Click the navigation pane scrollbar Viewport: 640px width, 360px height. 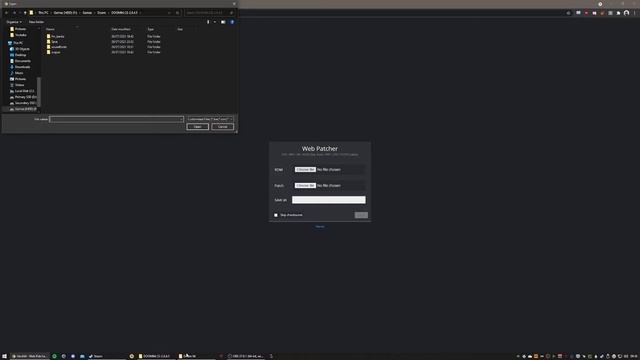click(39, 91)
